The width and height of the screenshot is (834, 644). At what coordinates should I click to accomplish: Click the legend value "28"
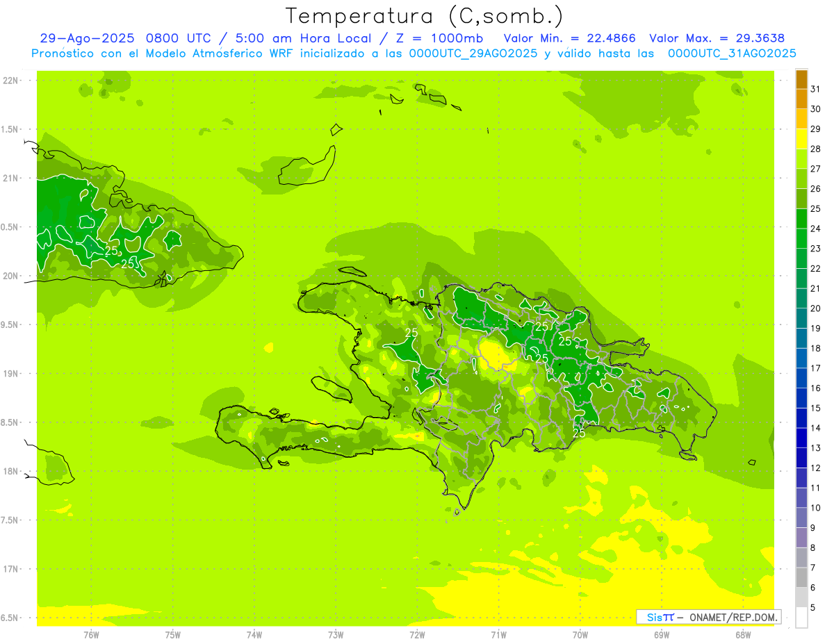click(x=816, y=149)
